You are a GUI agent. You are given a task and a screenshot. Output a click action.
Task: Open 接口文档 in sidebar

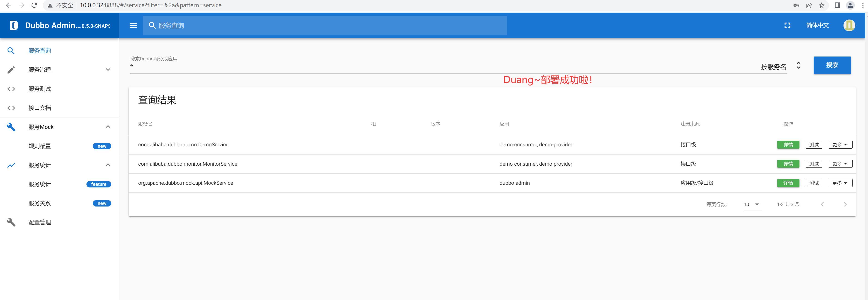(x=39, y=108)
